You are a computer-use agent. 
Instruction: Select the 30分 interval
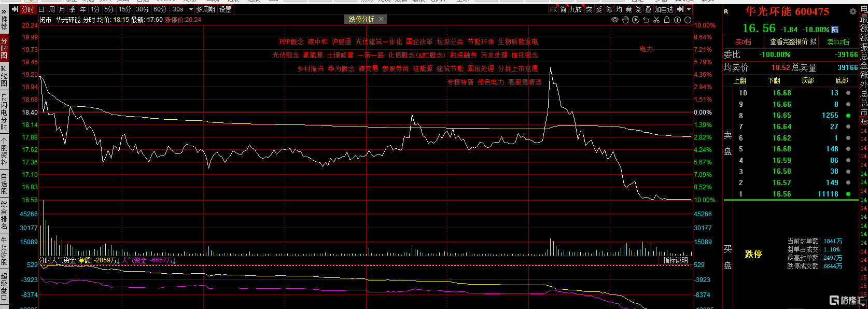(143, 9)
